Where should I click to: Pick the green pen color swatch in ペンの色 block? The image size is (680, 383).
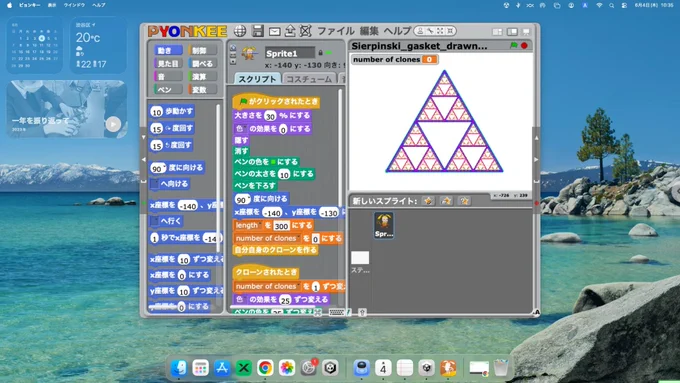tap(273, 162)
